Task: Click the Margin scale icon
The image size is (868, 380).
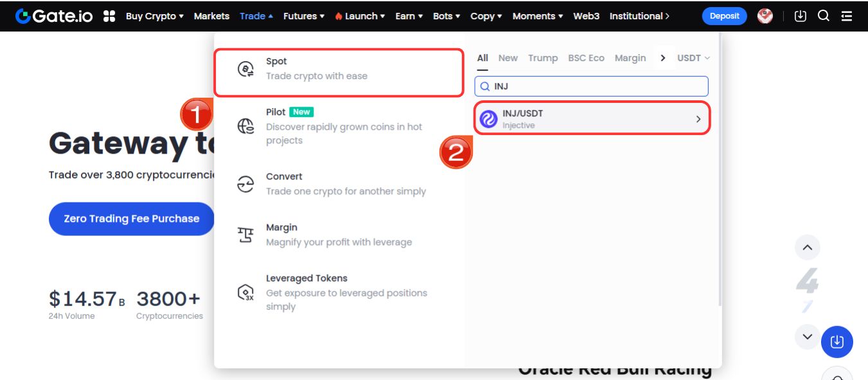Action: [x=245, y=235]
